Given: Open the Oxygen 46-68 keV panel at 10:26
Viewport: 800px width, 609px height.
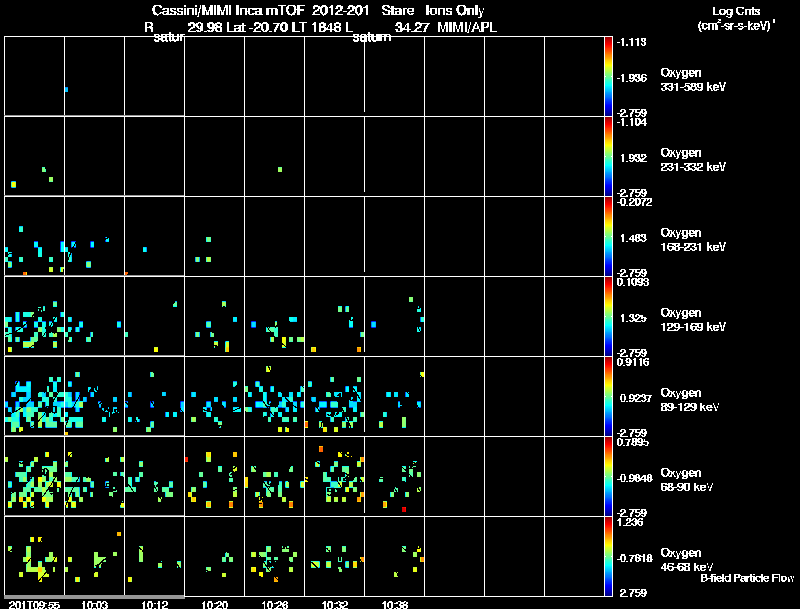Looking at the screenshot, I should (274, 556).
